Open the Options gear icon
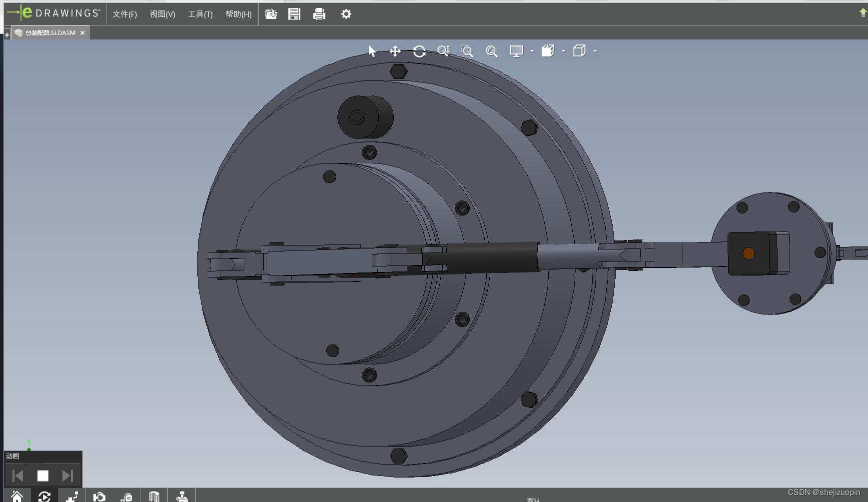868x502 pixels. (346, 14)
